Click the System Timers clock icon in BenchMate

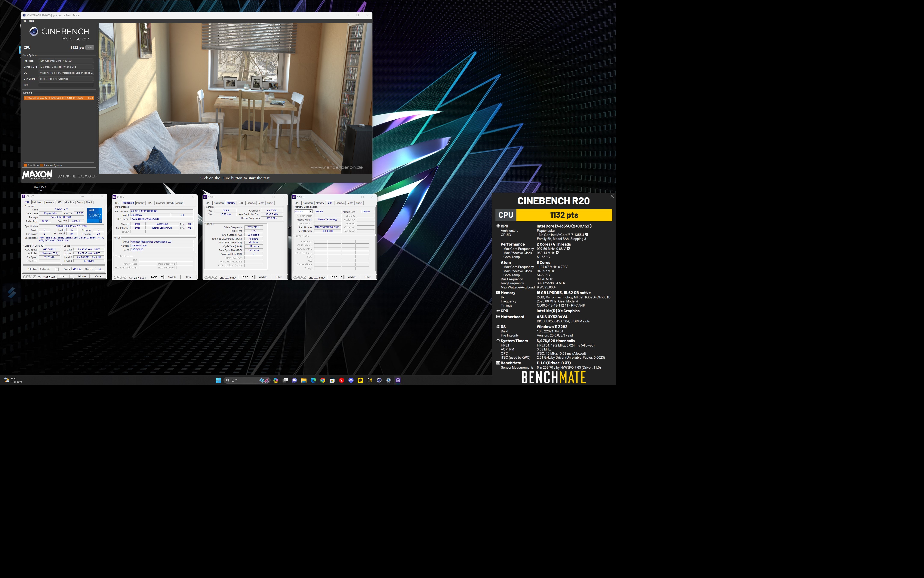coord(498,341)
